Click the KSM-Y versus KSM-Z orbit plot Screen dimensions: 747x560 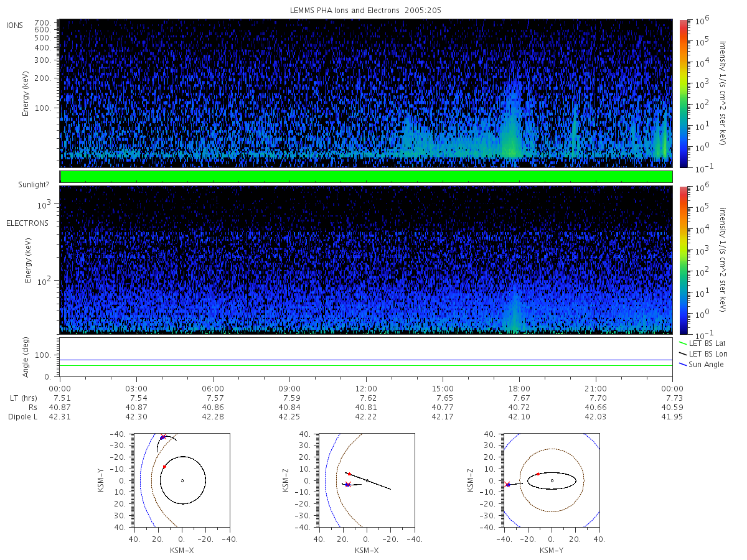point(552,480)
